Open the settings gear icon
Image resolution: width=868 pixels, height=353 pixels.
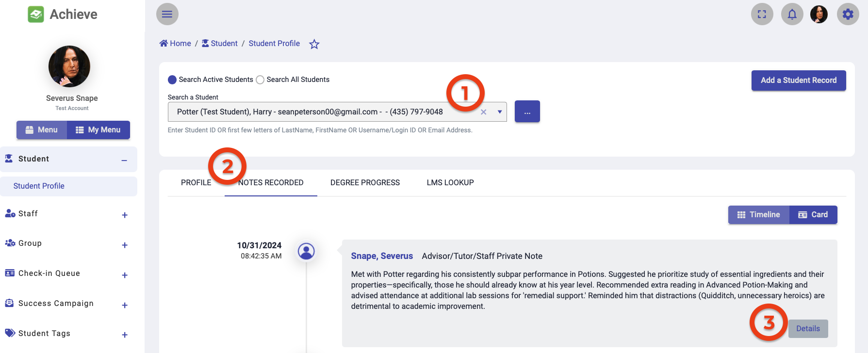(848, 14)
